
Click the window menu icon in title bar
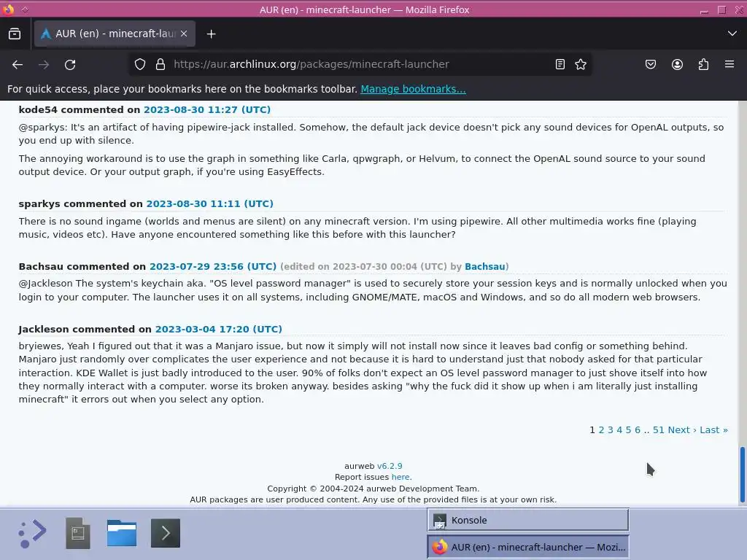pos(8,9)
